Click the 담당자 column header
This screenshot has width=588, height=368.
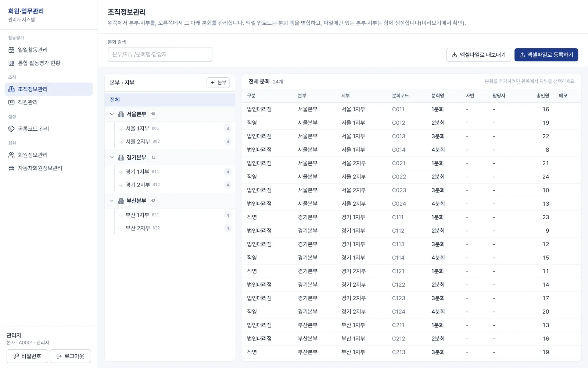499,96
